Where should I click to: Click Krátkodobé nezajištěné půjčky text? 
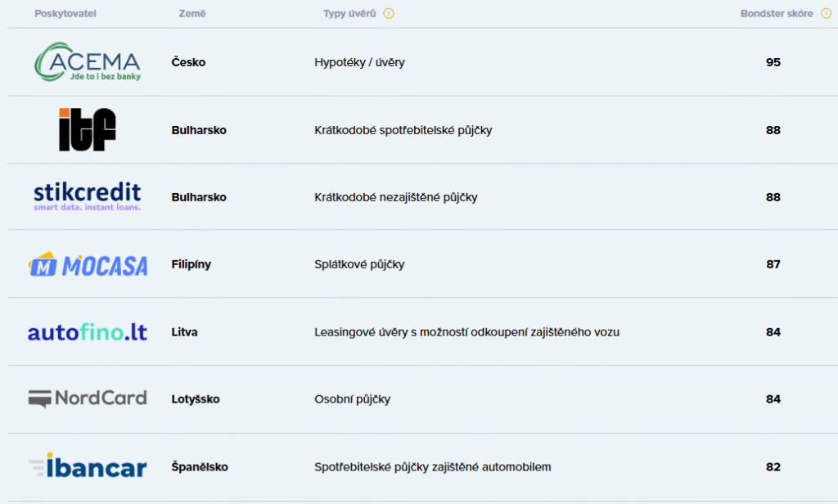(396, 197)
